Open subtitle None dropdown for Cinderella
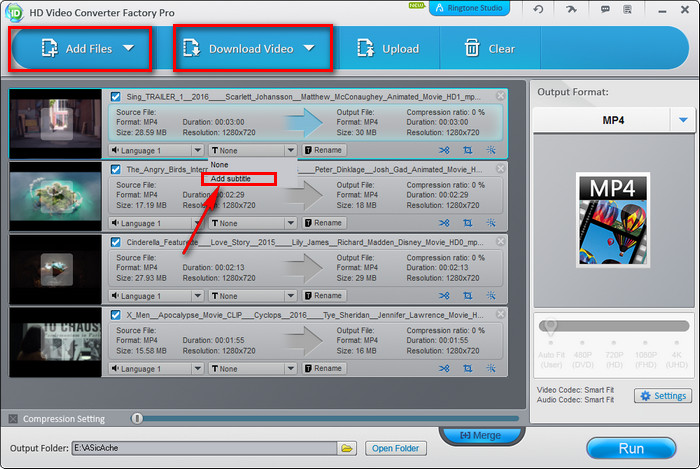The image size is (700, 469). (x=252, y=296)
